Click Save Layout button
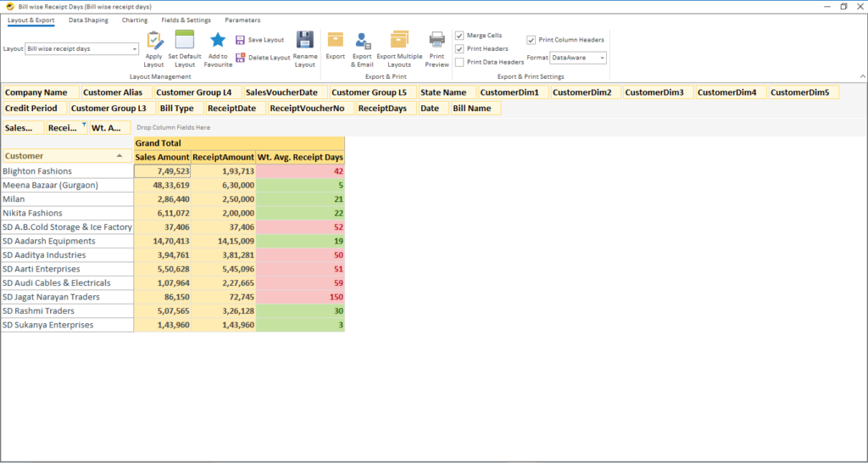This screenshot has width=868, height=463. coord(259,40)
